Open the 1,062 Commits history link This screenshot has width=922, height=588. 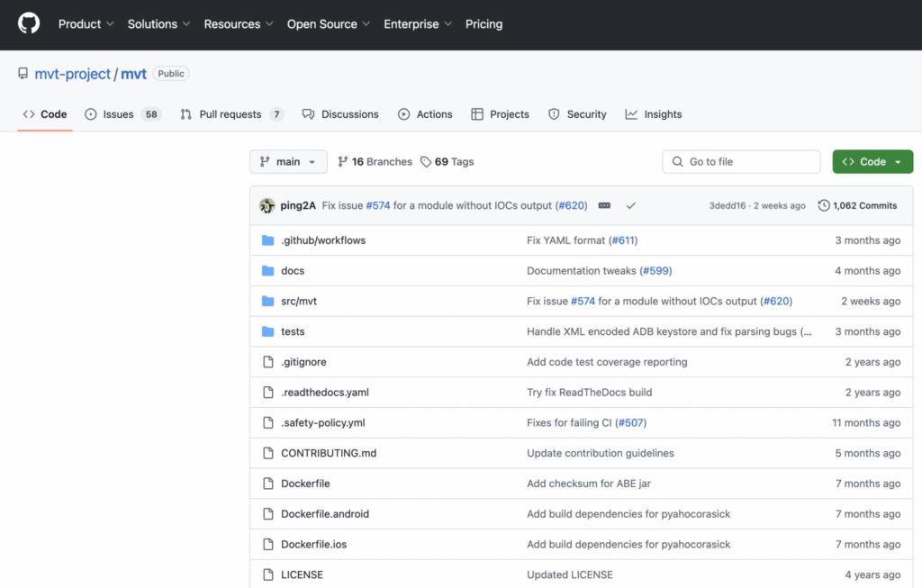tap(857, 205)
